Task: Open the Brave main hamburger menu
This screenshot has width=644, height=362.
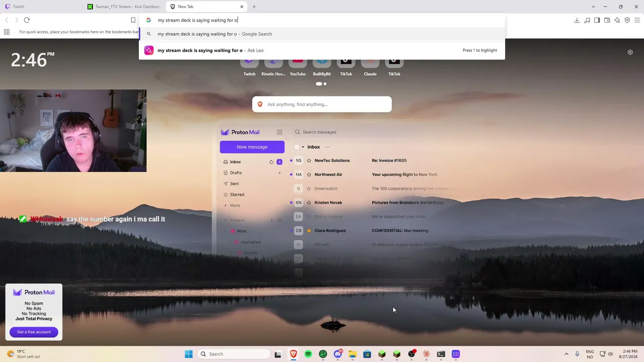Action: [x=637, y=20]
